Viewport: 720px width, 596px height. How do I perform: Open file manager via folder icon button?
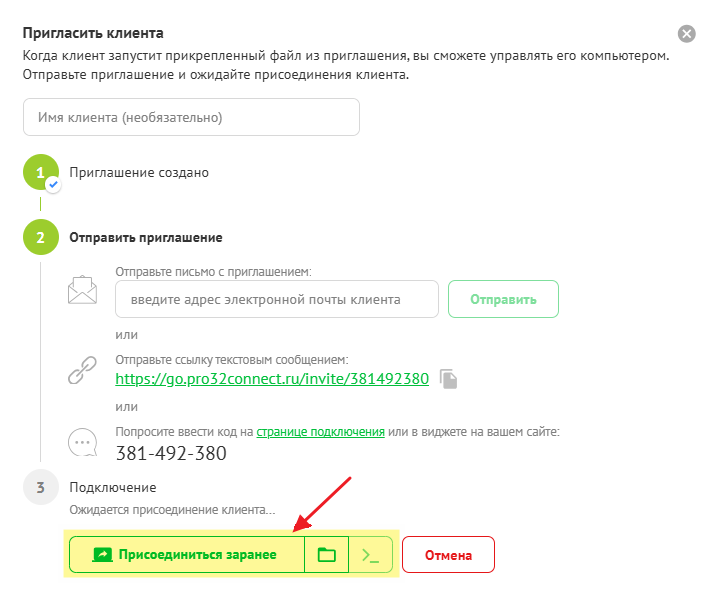point(326,554)
